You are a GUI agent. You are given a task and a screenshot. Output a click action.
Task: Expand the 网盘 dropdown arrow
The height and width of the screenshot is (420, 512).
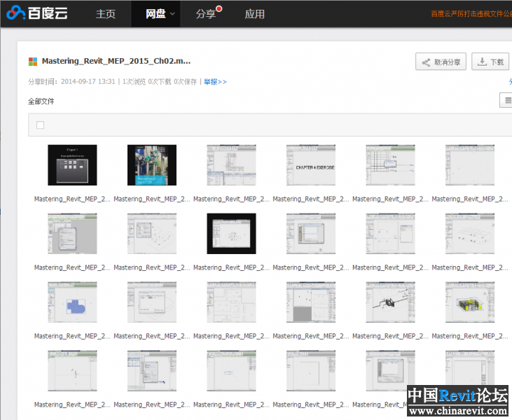[x=172, y=14]
